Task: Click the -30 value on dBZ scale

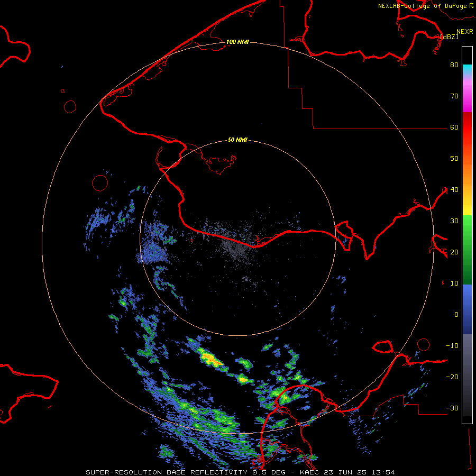Action: (452, 408)
